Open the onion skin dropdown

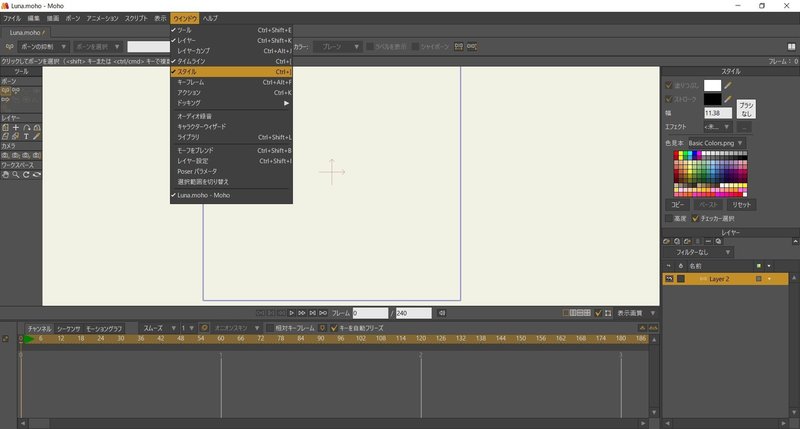pyautogui.click(x=236, y=328)
